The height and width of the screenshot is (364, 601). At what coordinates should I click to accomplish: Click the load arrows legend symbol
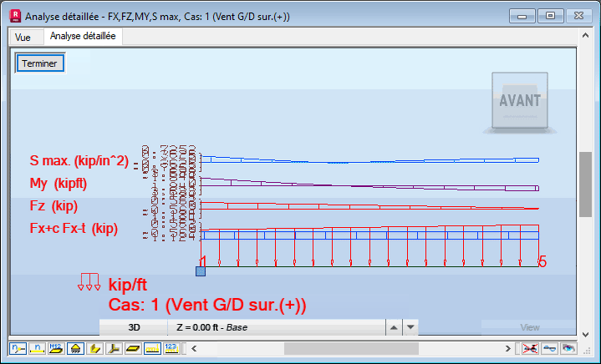[89, 281]
